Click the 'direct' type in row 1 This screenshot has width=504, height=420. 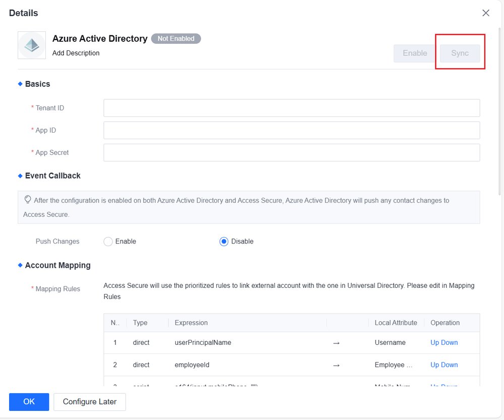pyautogui.click(x=141, y=342)
